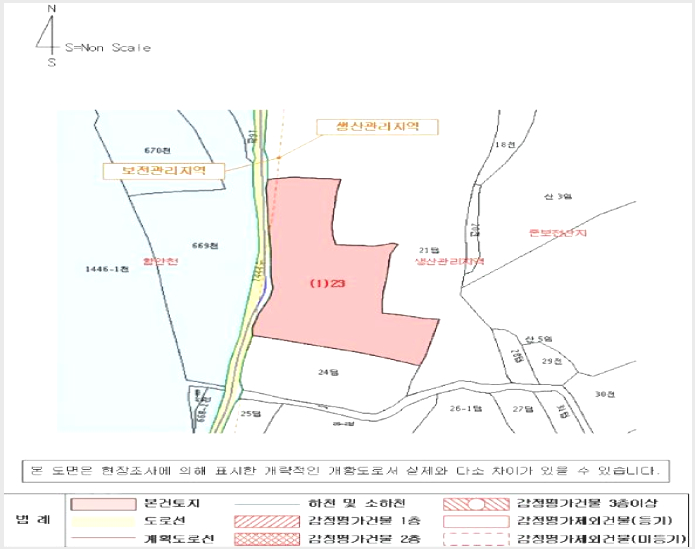695x549 pixels.
Task: Click the 감정평가제외건물(등기) legend box
Action: click(x=476, y=521)
